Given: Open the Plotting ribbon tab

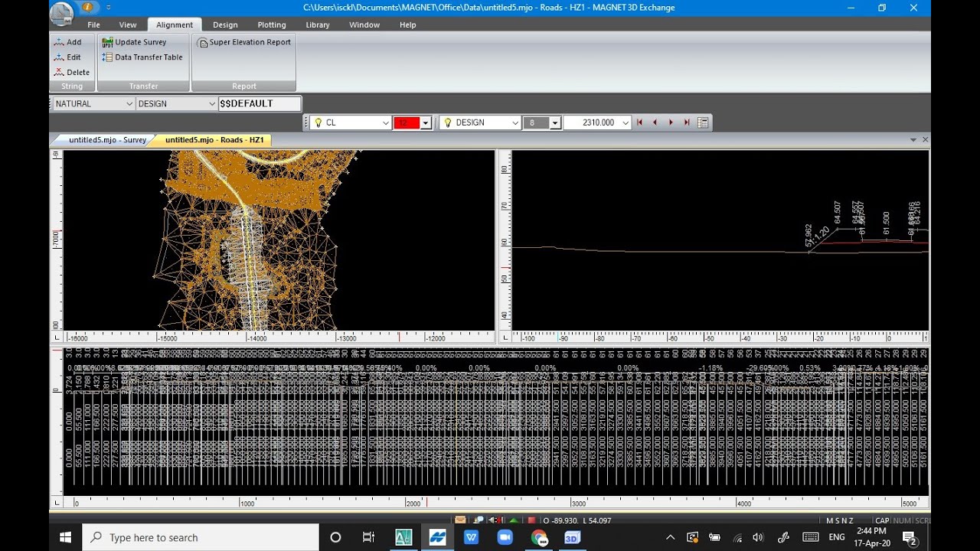Looking at the screenshot, I should tap(272, 24).
